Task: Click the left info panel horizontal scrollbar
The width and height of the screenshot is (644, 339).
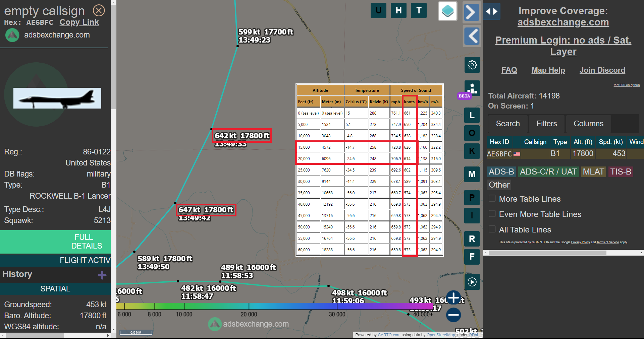Action: point(35,335)
